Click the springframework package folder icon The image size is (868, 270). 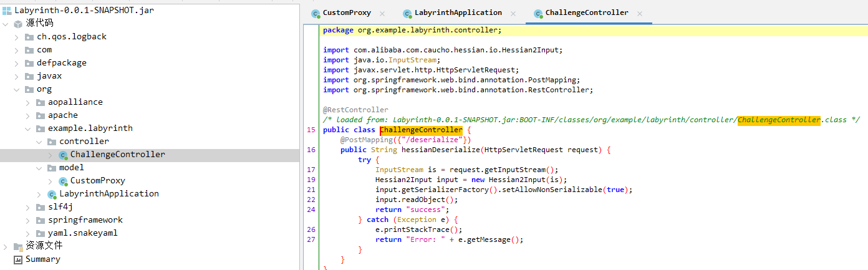[x=41, y=220]
